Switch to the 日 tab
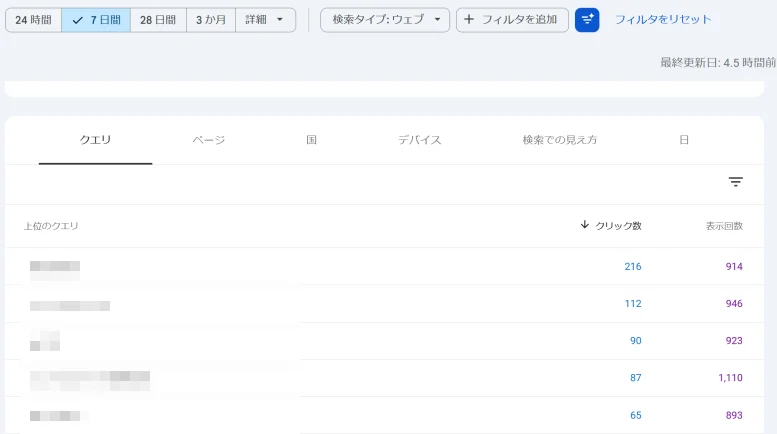The height and width of the screenshot is (434, 777). (684, 140)
